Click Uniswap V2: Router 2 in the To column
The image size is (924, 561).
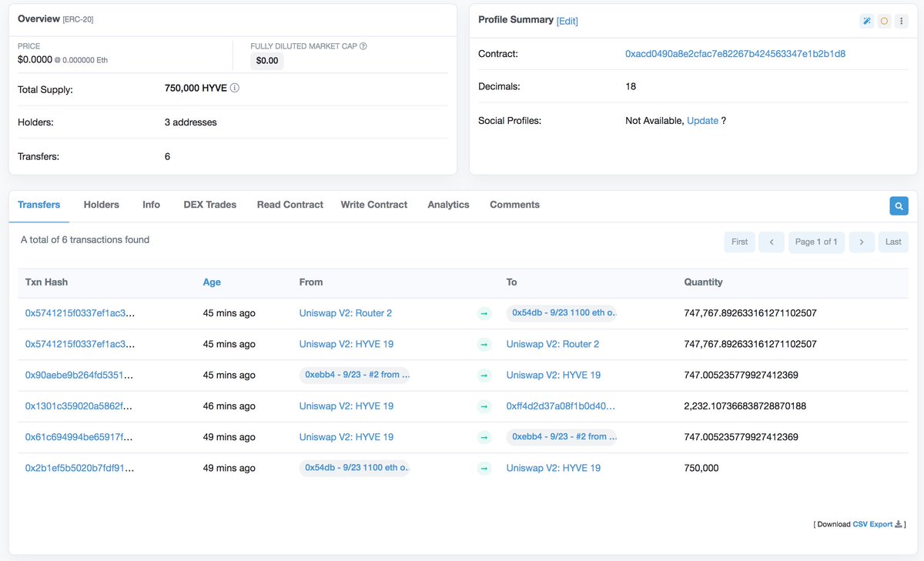[x=553, y=344]
